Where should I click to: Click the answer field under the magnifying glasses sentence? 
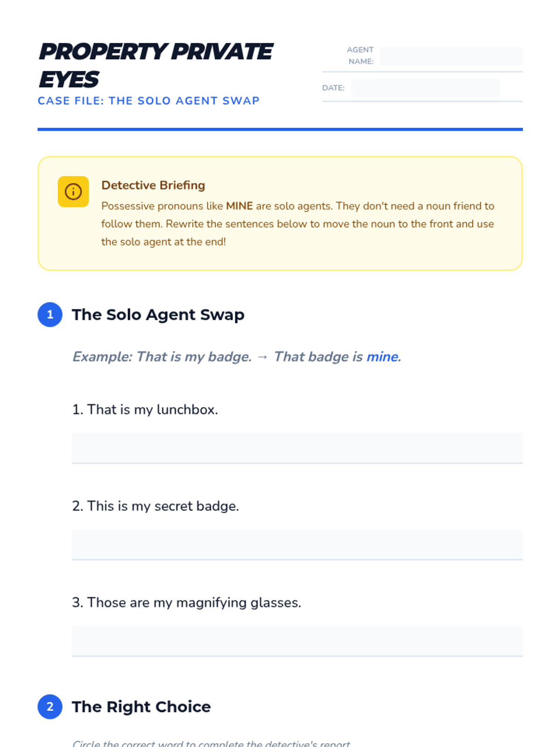point(297,641)
